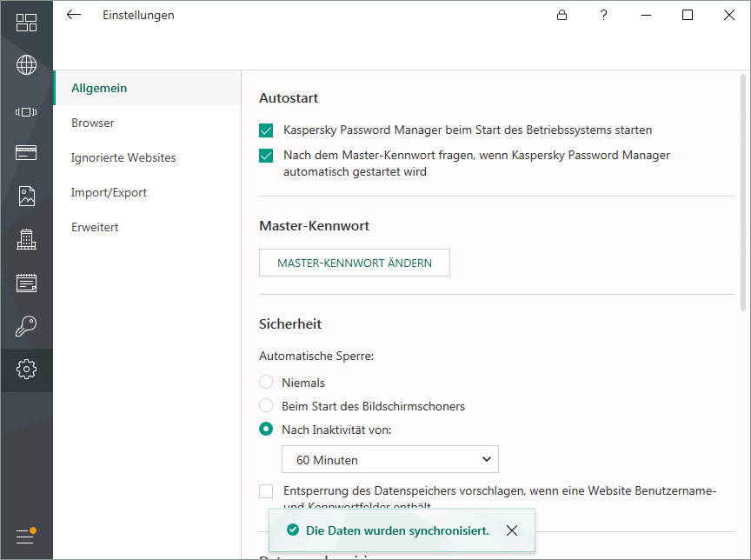
Task: Open the all entries dashboard icon
Action: pos(26,22)
